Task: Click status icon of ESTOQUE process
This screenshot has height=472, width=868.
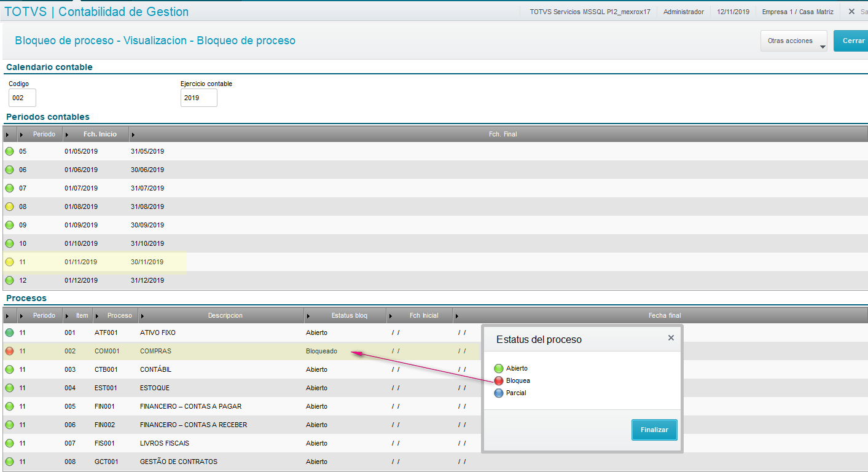Action: (x=9, y=388)
